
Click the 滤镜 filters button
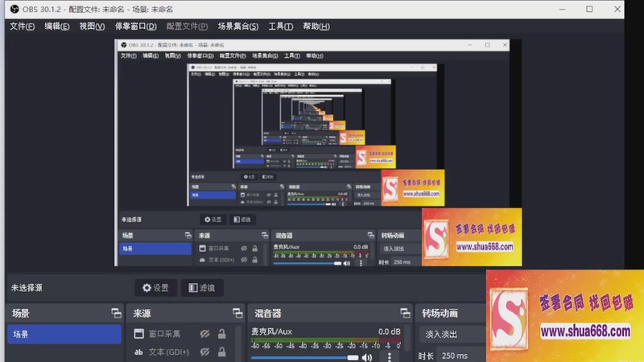click(202, 288)
